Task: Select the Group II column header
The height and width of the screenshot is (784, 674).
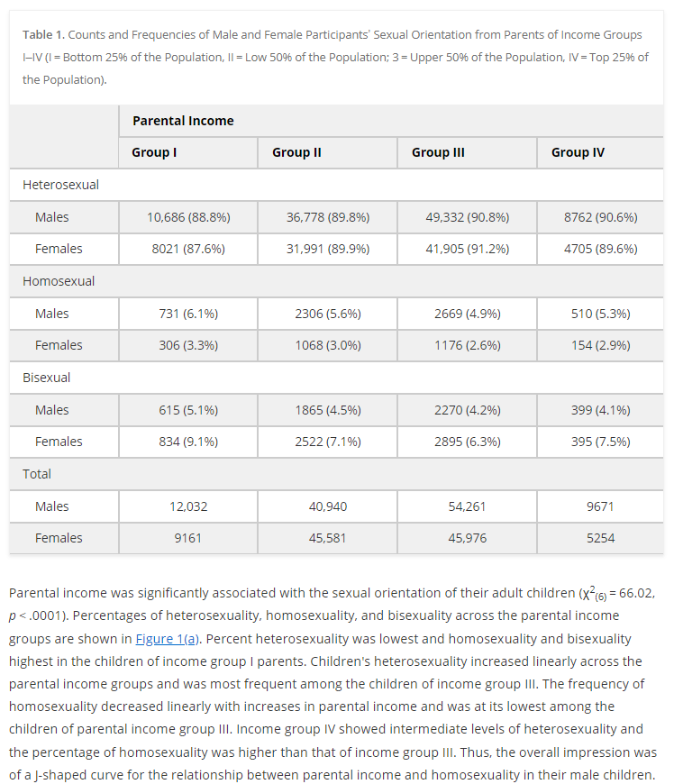Action: 296,152
